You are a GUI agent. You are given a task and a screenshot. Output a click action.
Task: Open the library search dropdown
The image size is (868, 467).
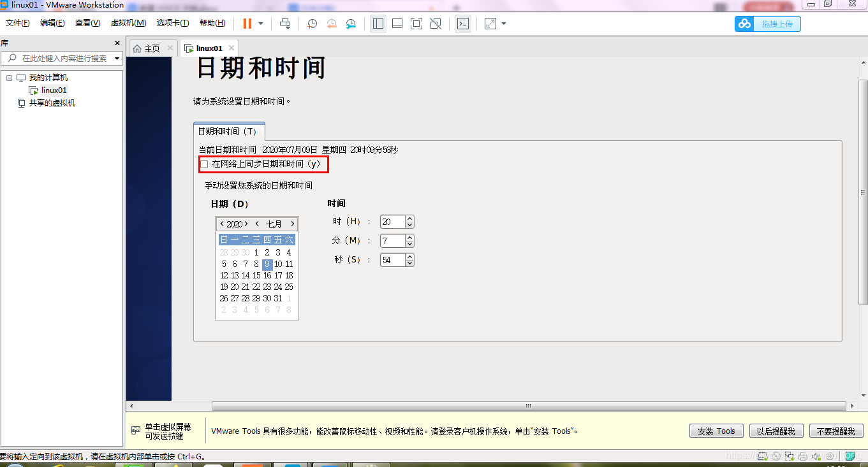point(117,58)
